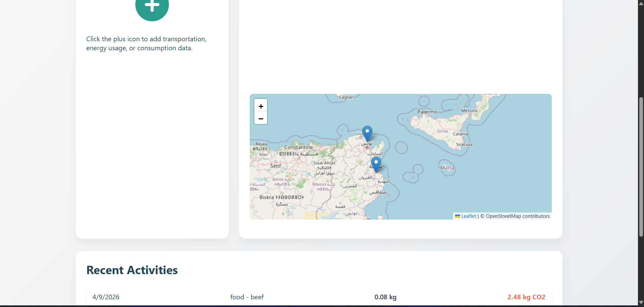Zoom out using the map minus control

coord(261,118)
